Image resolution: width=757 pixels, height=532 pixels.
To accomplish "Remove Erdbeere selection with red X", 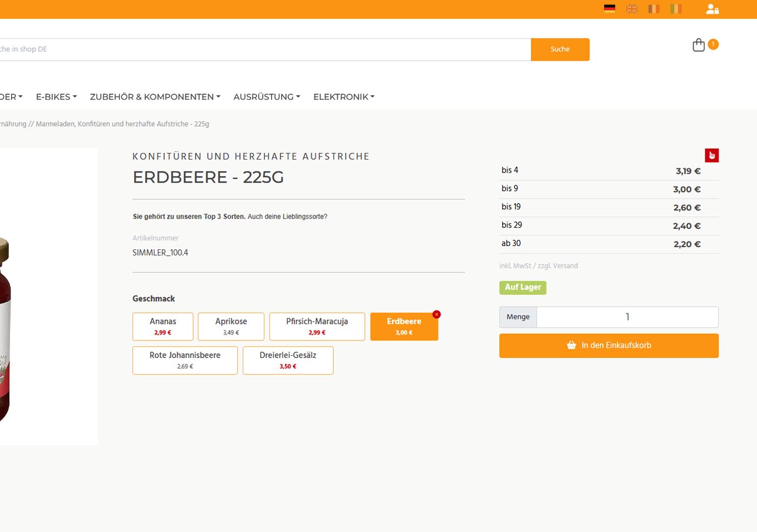I will [436, 314].
